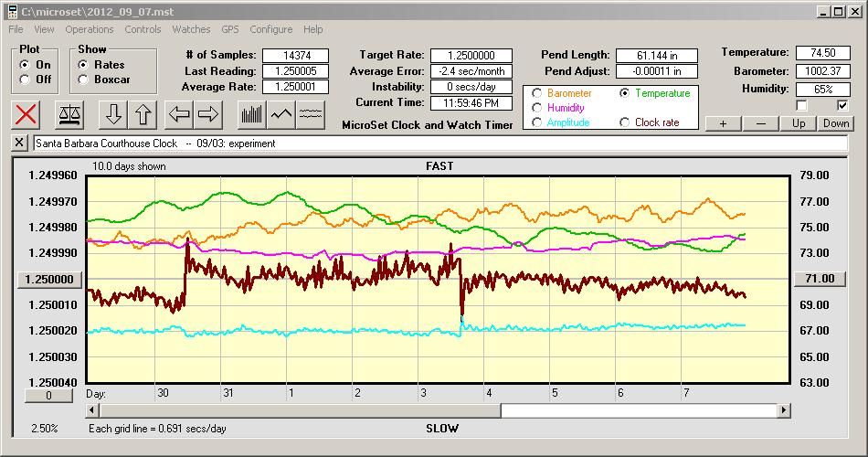The image size is (868, 457).
Task: Click the Average Rate value field
Action: coord(296,87)
